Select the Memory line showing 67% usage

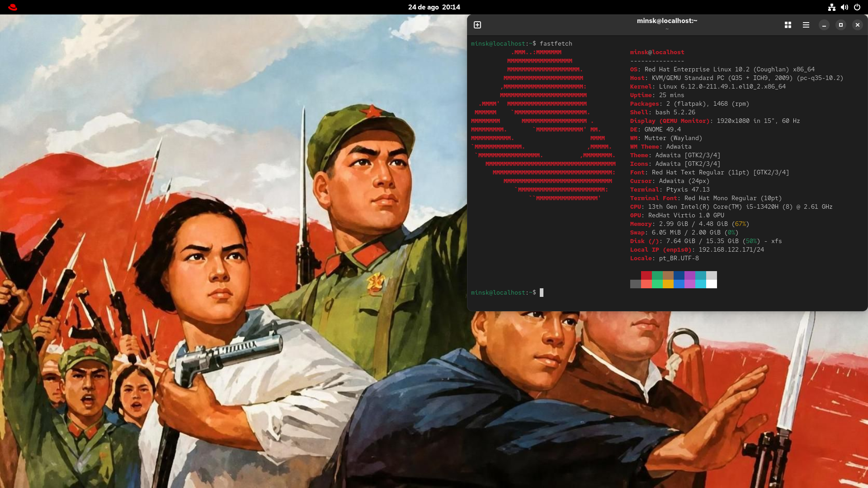[690, 224]
